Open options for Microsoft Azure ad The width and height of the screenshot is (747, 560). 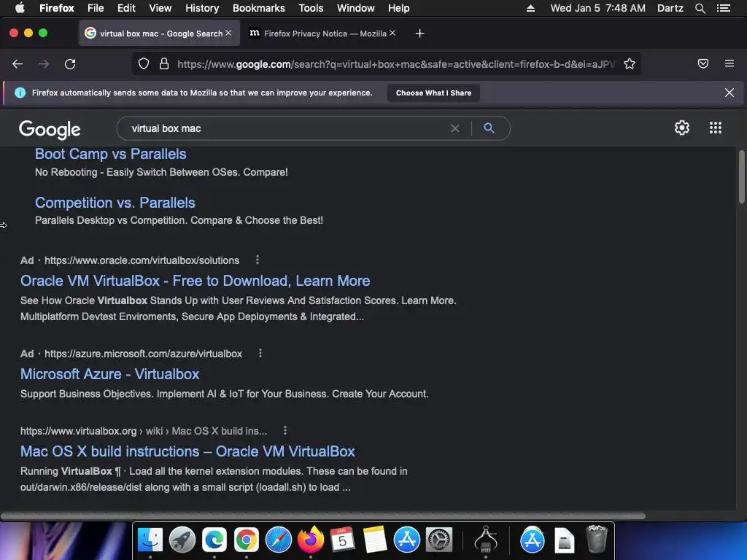pyautogui.click(x=260, y=353)
